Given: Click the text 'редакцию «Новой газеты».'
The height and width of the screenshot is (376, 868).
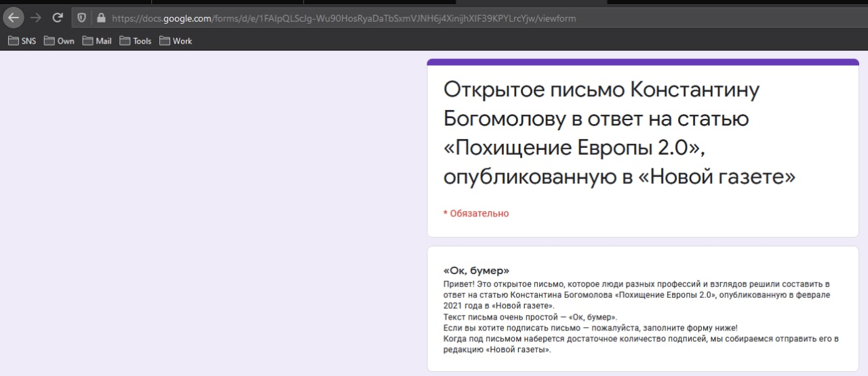Looking at the screenshot, I should pyautogui.click(x=497, y=350).
